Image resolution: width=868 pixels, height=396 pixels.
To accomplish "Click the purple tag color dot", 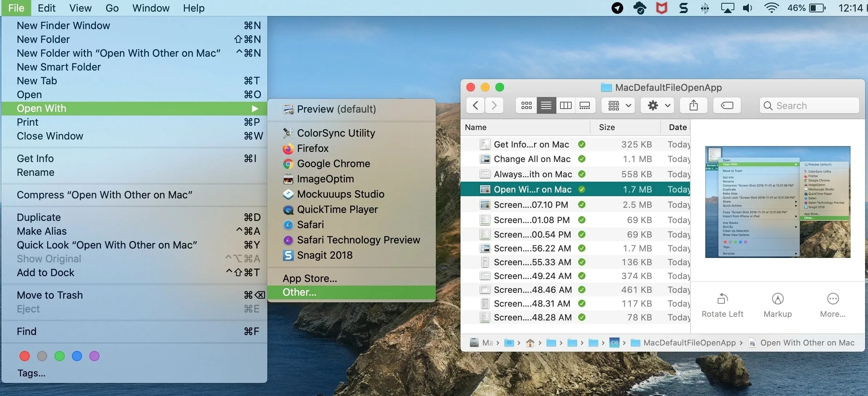I will point(94,356).
